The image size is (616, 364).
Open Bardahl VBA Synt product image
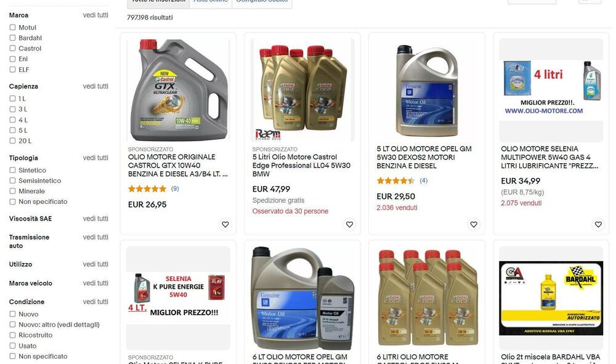click(x=551, y=298)
